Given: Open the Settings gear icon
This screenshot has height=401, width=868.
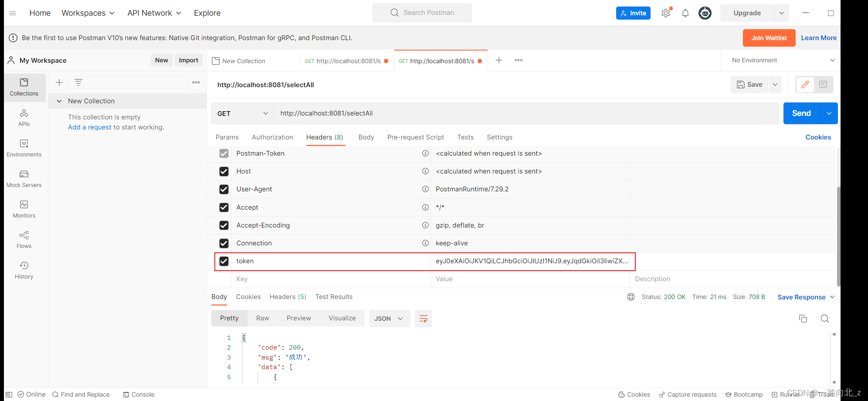Looking at the screenshot, I should pyautogui.click(x=666, y=13).
